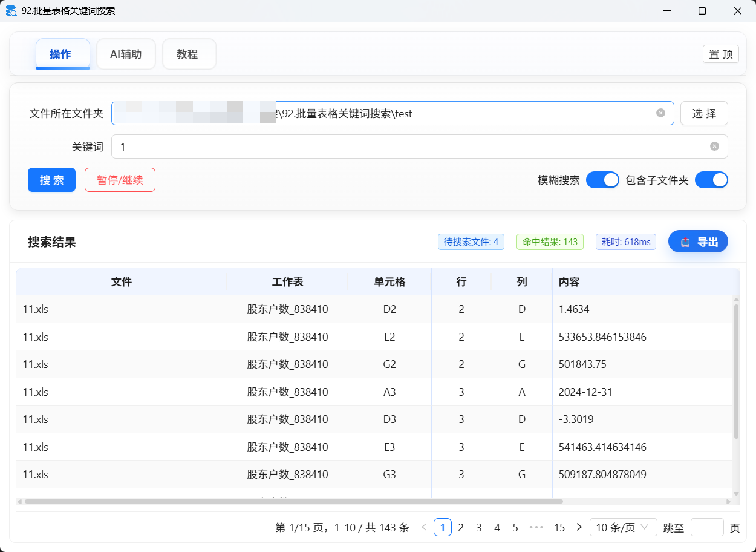756x552 pixels.
Task: Go to next page via right arrow icon
Action: 578,527
